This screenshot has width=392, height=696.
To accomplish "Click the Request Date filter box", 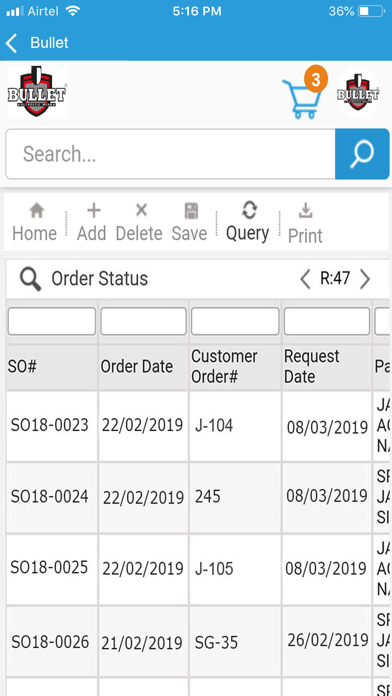I will pos(327,321).
